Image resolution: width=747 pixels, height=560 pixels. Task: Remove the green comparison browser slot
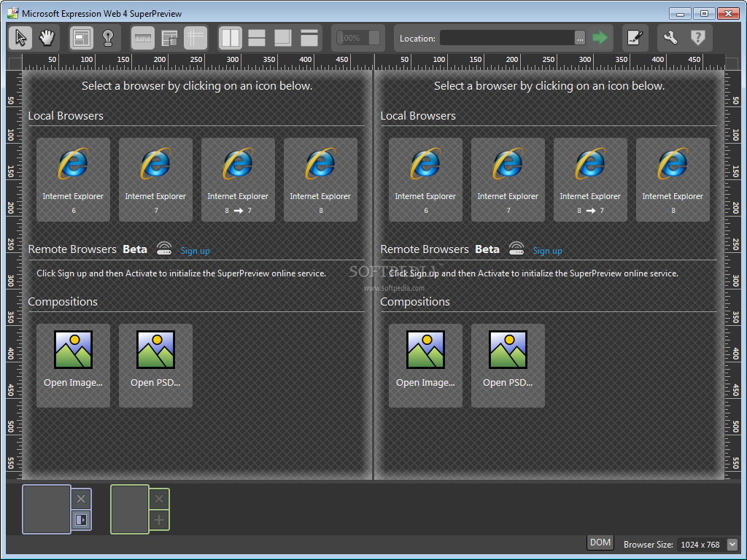[159, 499]
